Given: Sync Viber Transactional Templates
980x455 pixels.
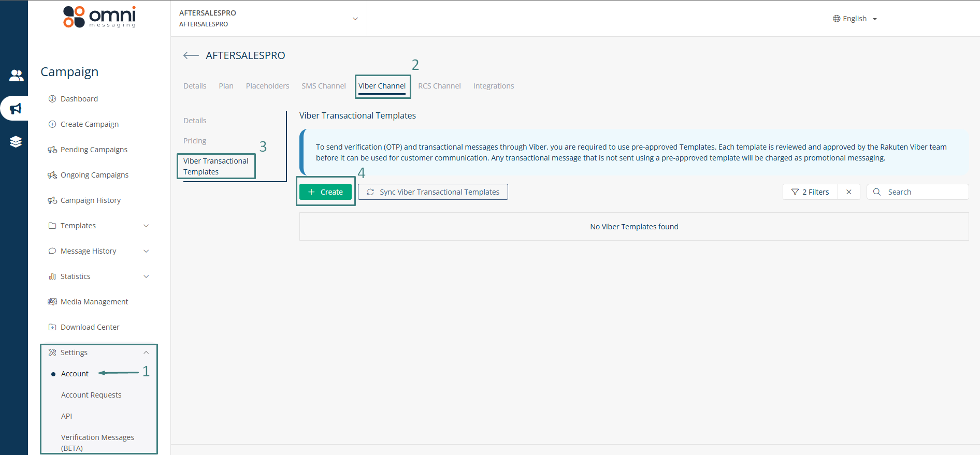Looking at the screenshot, I should point(433,192).
